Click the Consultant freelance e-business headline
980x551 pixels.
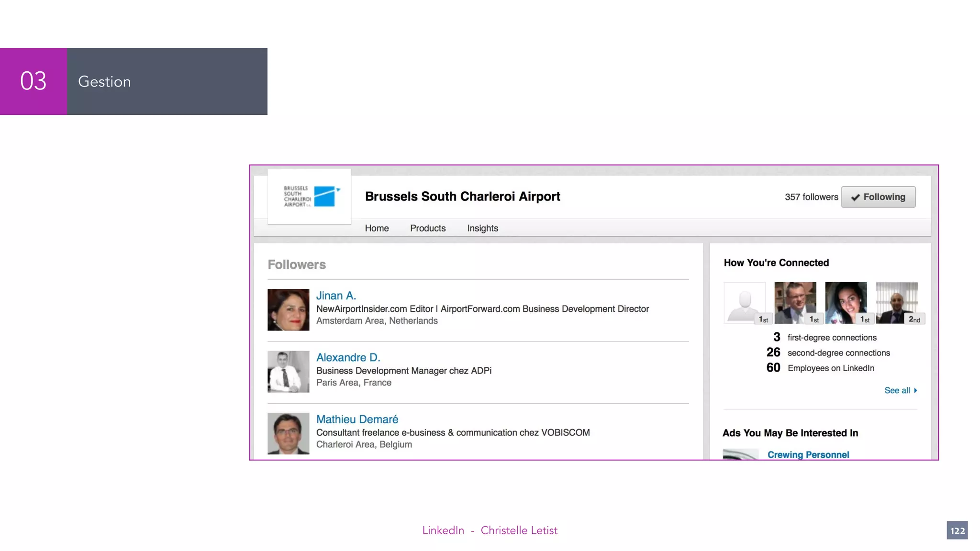click(x=453, y=432)
